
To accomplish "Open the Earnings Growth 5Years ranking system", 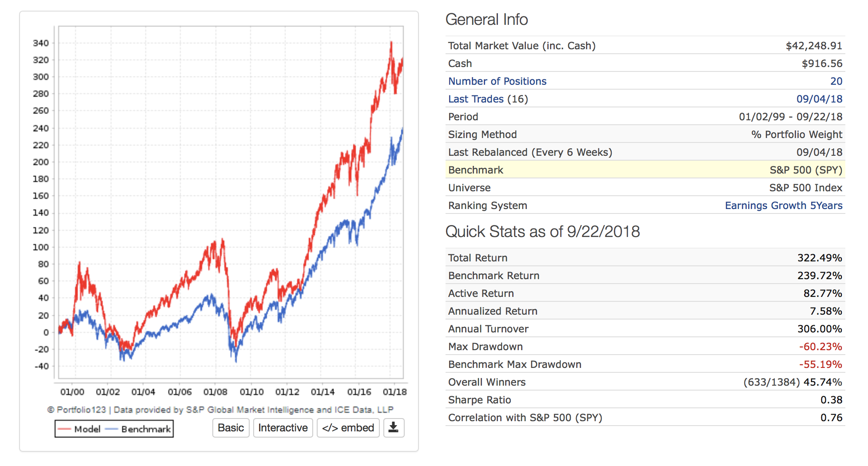I will (783, 205).
